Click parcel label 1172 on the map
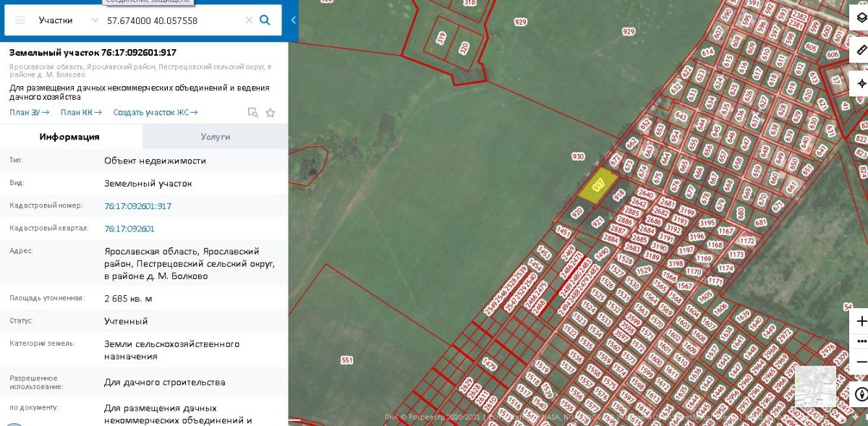868x426 pixels. 747,241
